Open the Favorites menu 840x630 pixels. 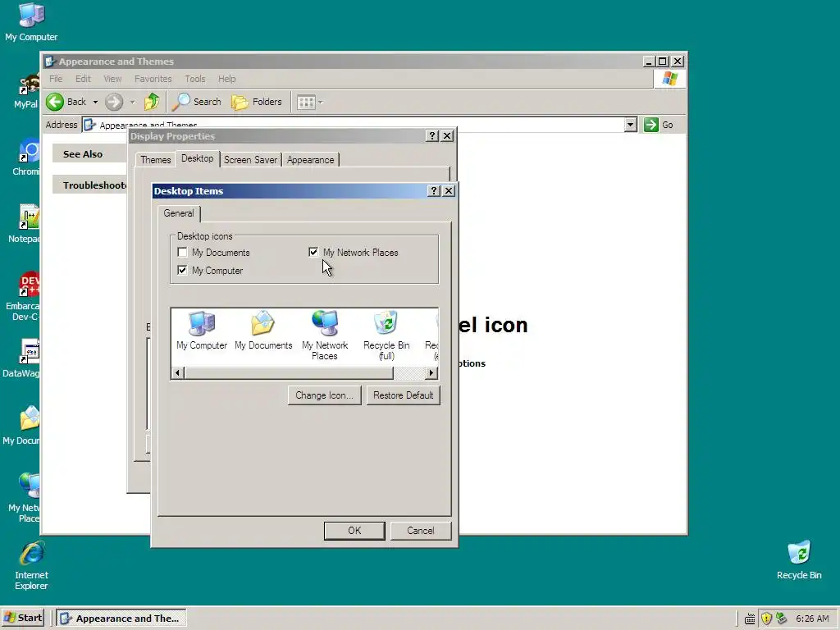(153, 79)
